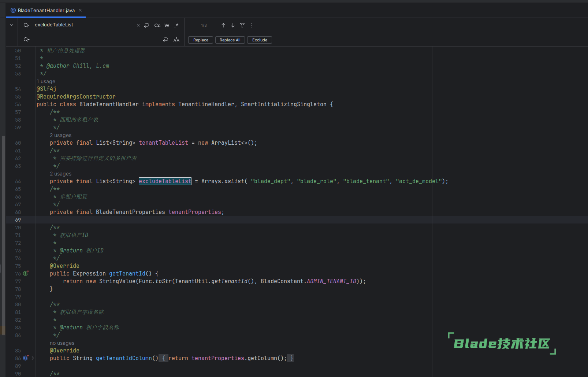Click the tenantTableList field name
This screenshot has width=588, height=377.
click(163, 143)
